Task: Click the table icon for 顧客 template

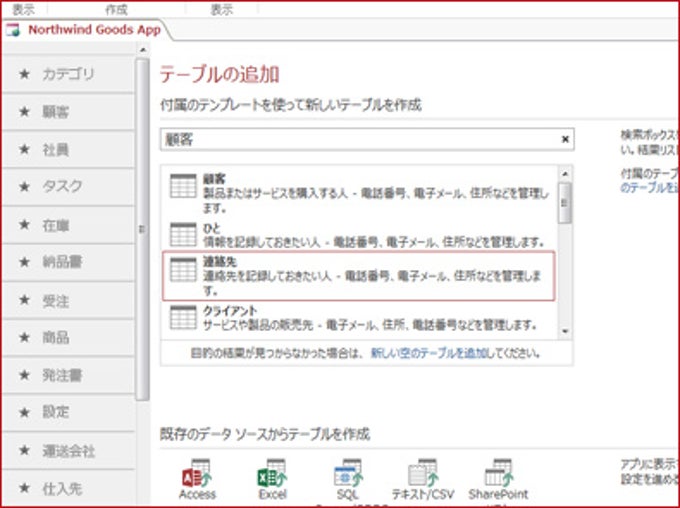Action: pos(183,186)
